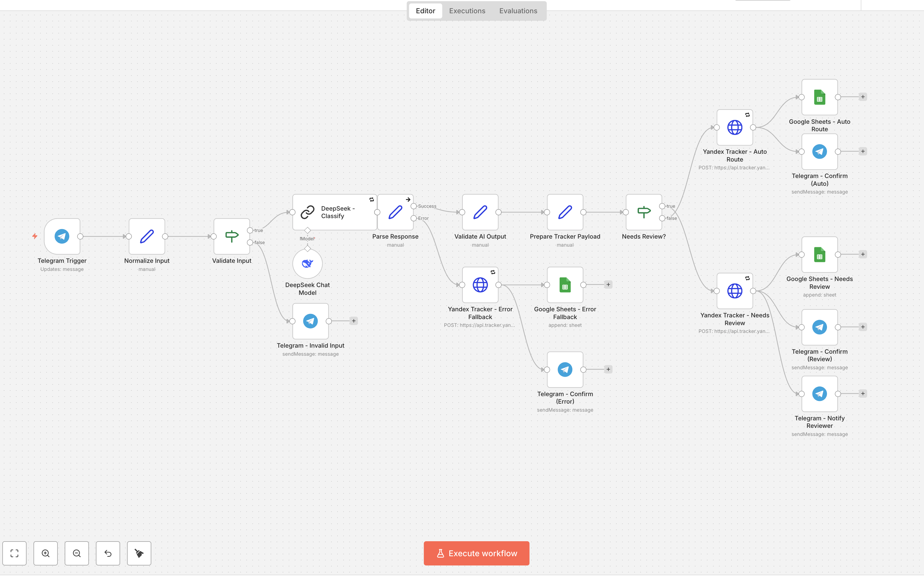Click the plus after Telegram - Notify Reviewer
924x577 pixels.
(x=863, y=394)
